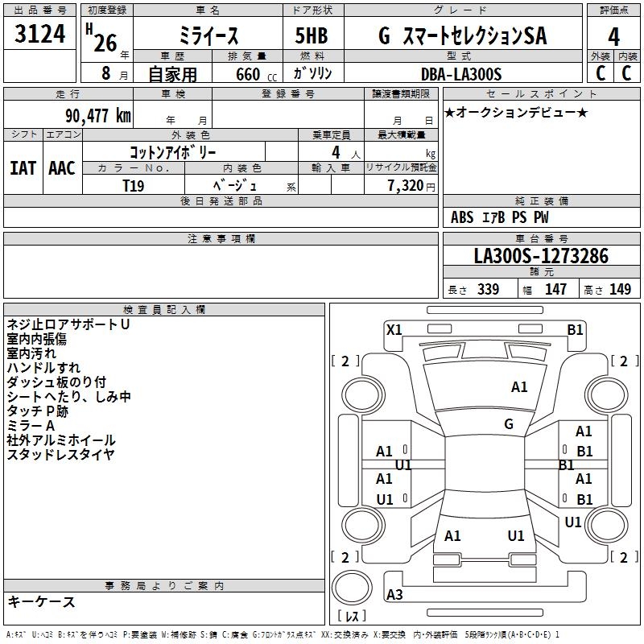644x644 pixels.
Task: Click セールスポイント header
Action: coord(541,94)
